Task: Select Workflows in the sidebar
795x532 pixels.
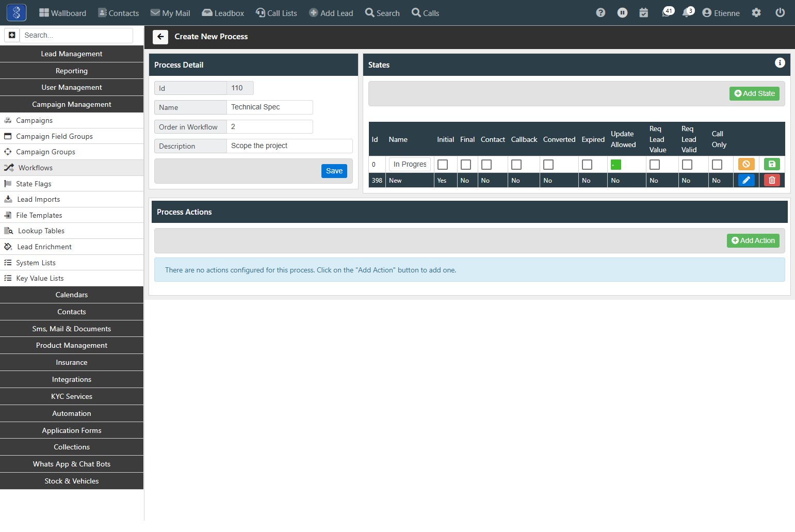Action: pyautogui.click(x=72, y=168)
